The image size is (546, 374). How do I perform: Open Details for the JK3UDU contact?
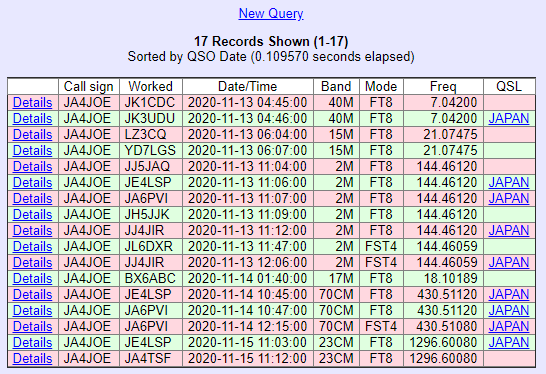[x=32, y=118]
